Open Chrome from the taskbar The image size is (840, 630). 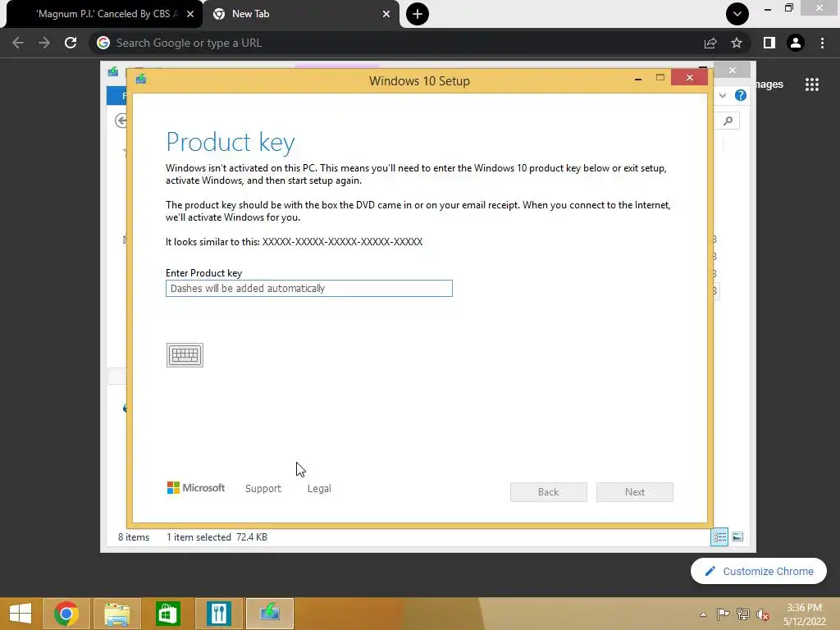pos(66,614)
